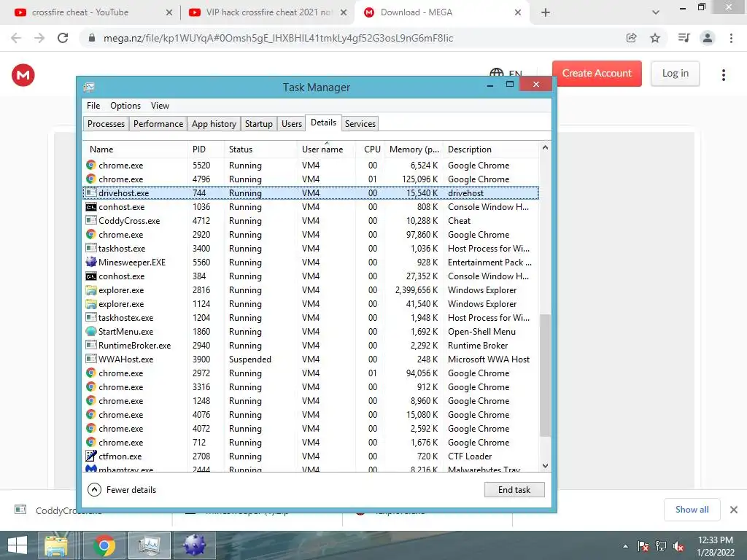
Task: Switch to the Users tab
Action: 292,124
